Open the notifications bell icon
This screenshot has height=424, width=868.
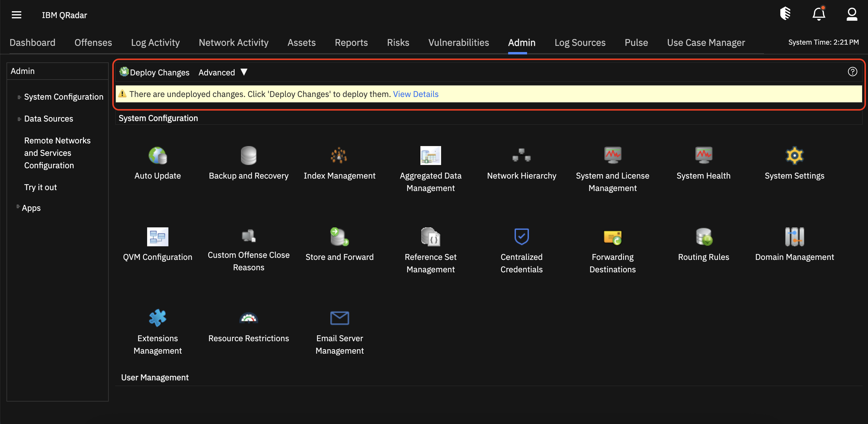(x=818, y=14)
